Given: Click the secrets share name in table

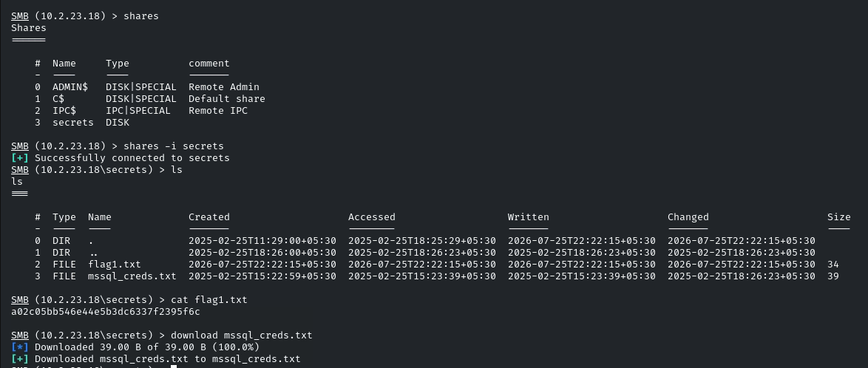Looking at the screenshot, I should point(73,123).
